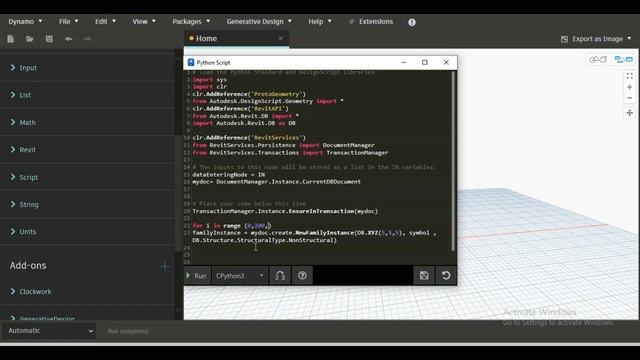Click the 'Add-ons' heading in library
Viewport: 640px width, 360px height.
(28, 265)
